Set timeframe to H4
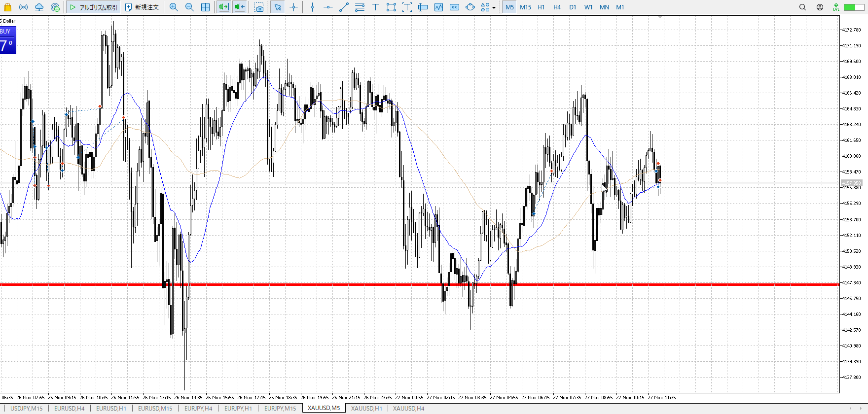 point(557,7)
